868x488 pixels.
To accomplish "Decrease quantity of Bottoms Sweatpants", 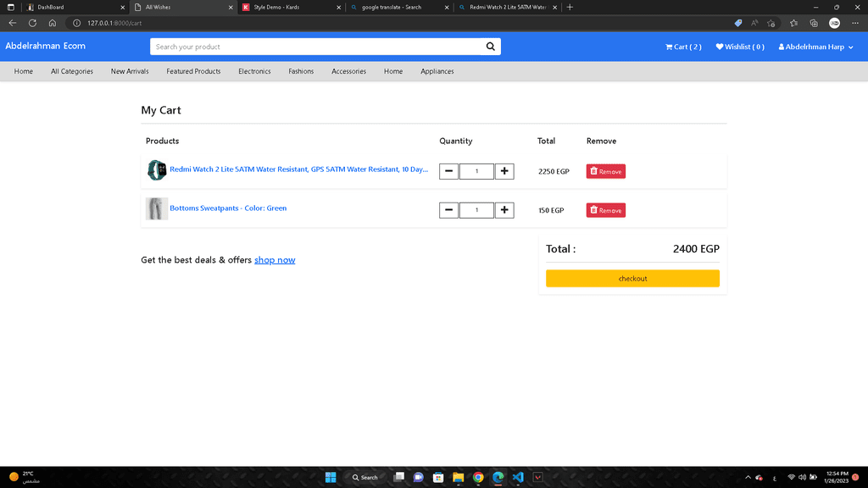I will pyautogui.click(x=449, y=210).
